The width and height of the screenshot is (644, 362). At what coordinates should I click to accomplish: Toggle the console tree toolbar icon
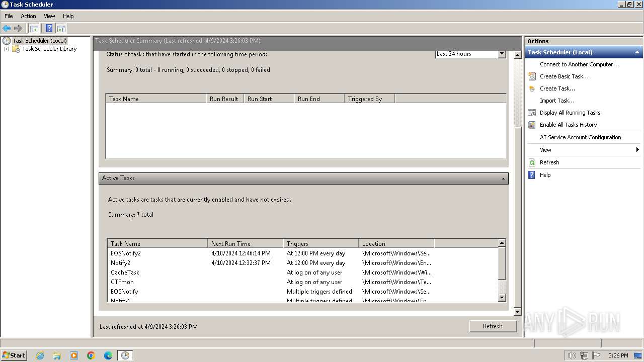point(34,28)
